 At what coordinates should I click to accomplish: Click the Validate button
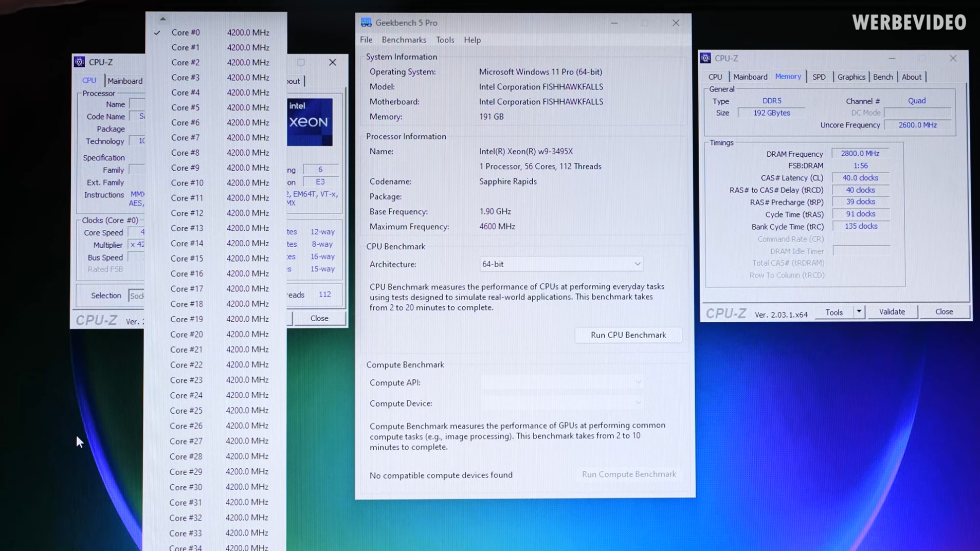[x=892, y=312]
